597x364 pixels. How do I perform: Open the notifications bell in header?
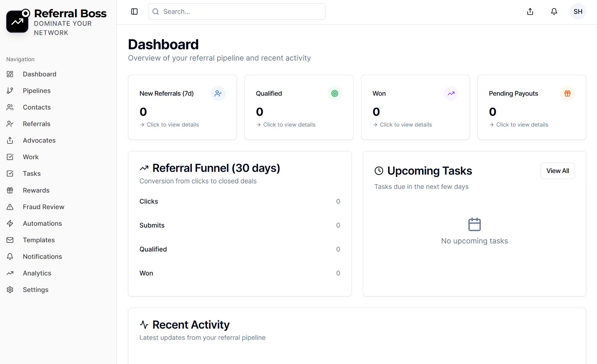[x=554, y=11]
